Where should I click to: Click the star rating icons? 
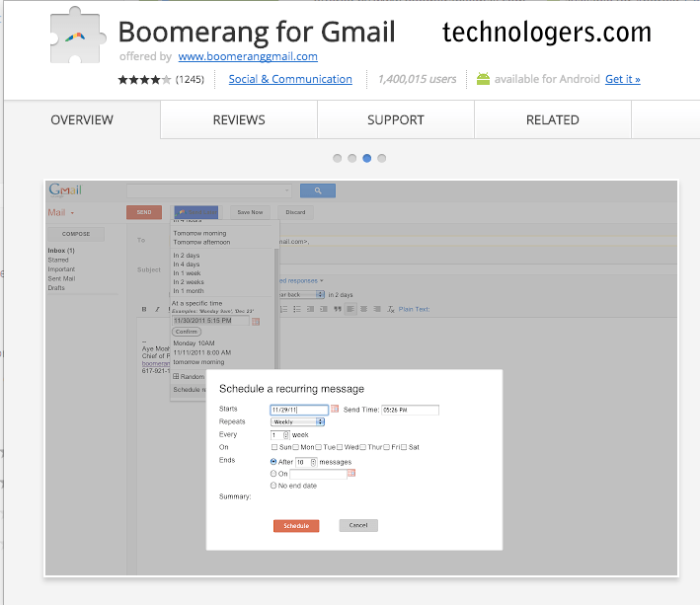(x=145, y=80)
